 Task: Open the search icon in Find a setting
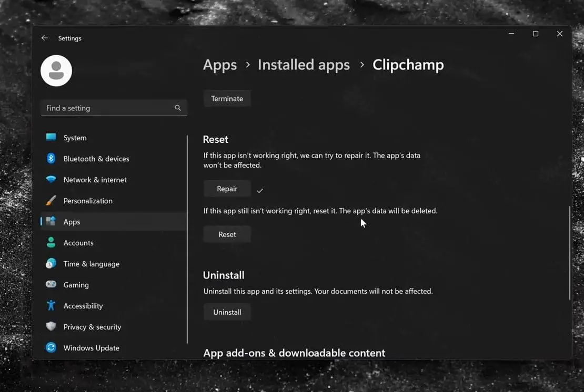coord(178,107)
